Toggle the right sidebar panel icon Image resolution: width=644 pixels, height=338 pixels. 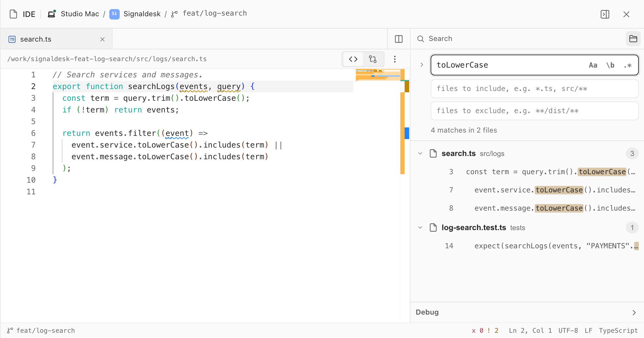coord(605,14)
